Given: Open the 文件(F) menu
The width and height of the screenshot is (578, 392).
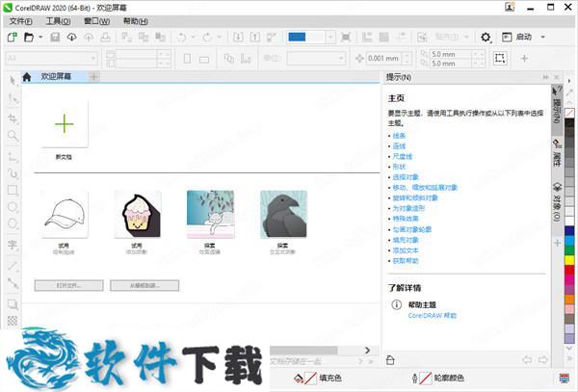Looking at the screenshot, I should [20, 21].
